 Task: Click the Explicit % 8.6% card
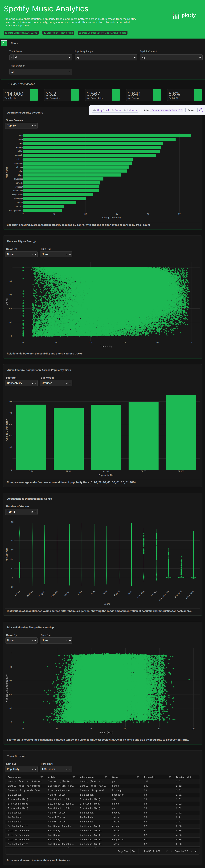point(185,95)
